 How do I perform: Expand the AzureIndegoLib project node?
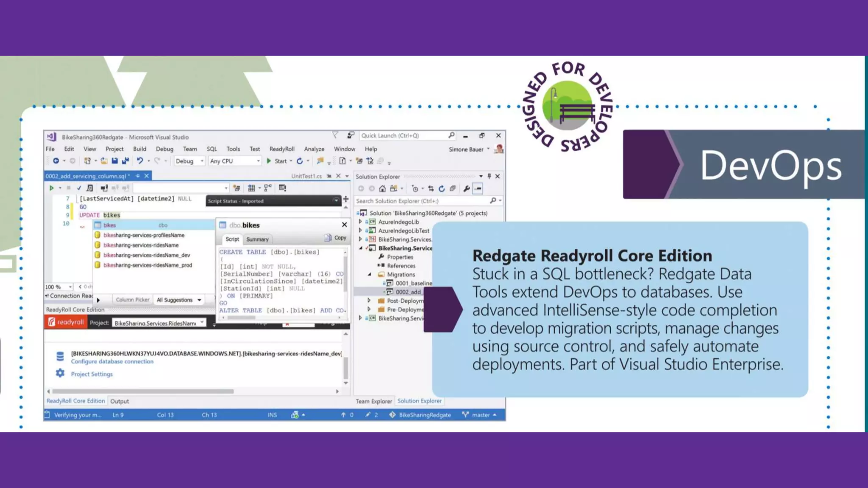pyautogui.click(x=360, y=222)
